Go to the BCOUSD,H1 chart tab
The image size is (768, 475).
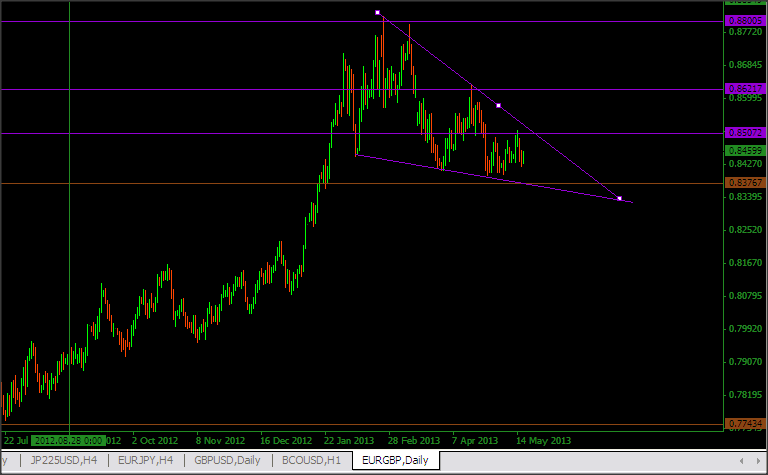[x=309, y=460]
